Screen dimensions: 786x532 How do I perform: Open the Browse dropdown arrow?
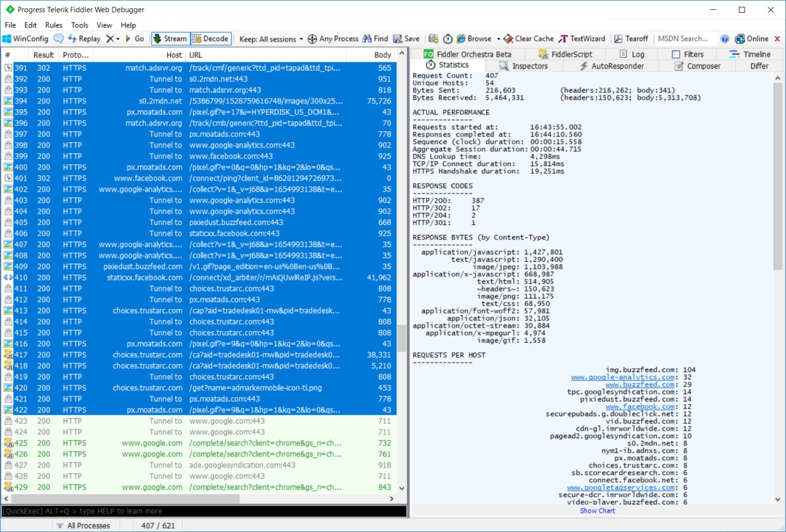point(498,39)
